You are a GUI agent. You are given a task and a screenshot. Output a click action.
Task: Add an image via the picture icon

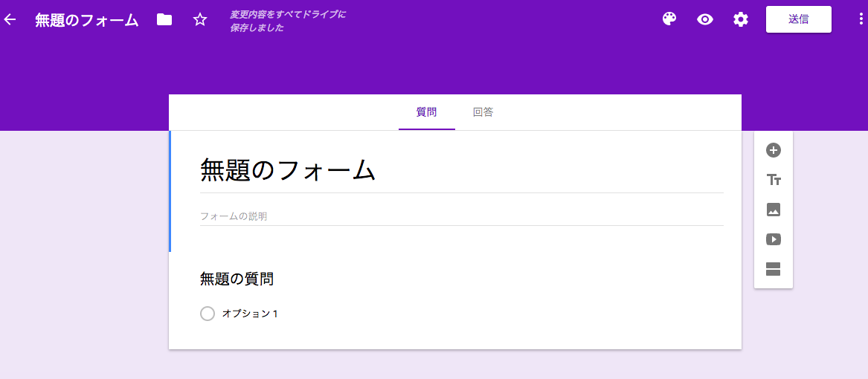click(x=774, y=210)
